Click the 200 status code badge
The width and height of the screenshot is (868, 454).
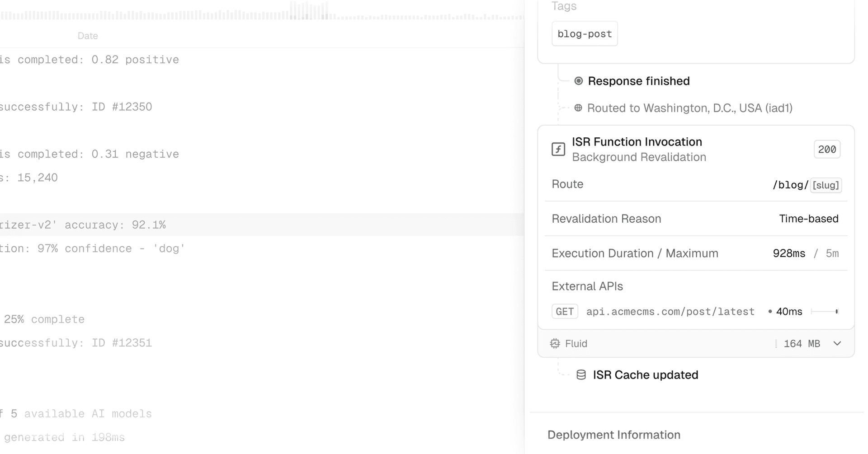pyautogui.click(x=827, y=150)
